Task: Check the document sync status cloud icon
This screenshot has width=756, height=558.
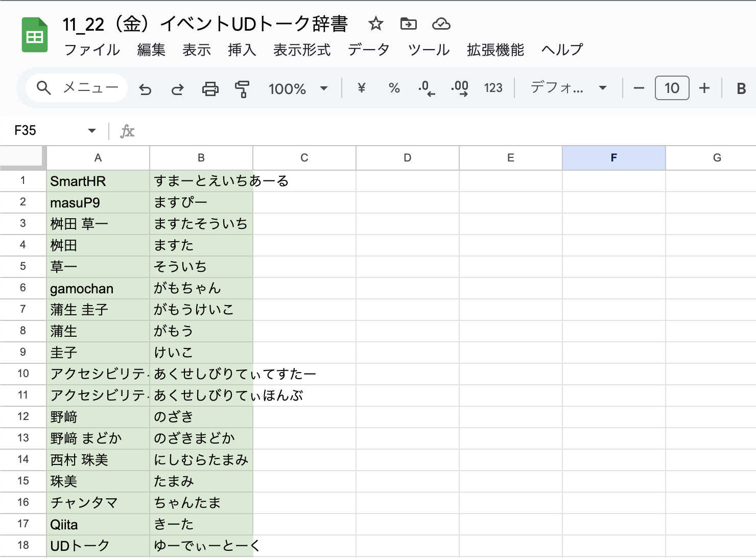Action: [x=440, y=24]
